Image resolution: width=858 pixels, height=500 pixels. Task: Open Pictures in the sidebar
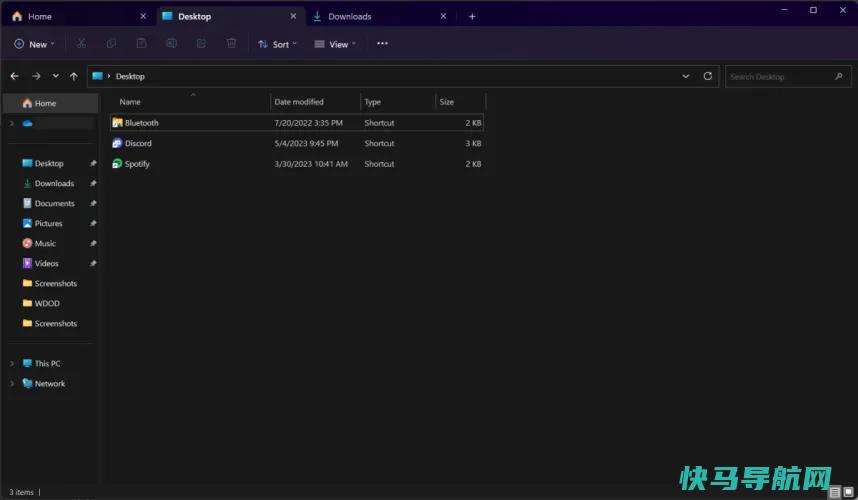point(48,223)
